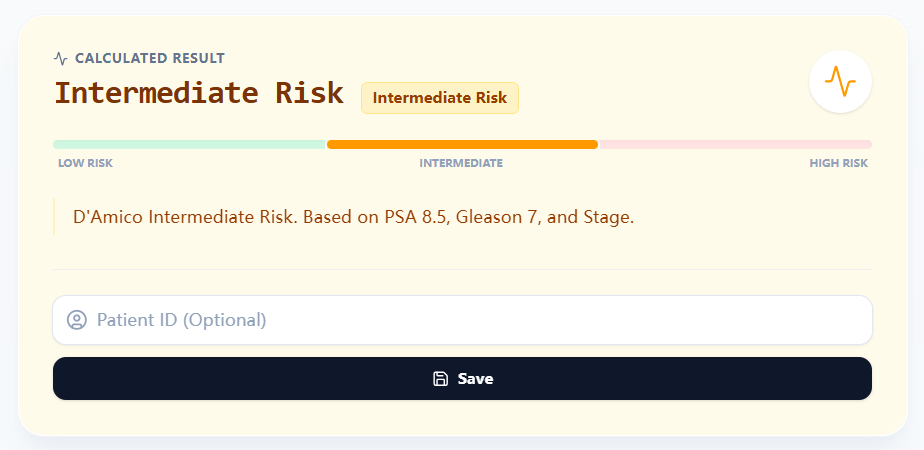Click the green low-risk bar segment
This screenshot has width=924, height=450.
click(189, 144)
